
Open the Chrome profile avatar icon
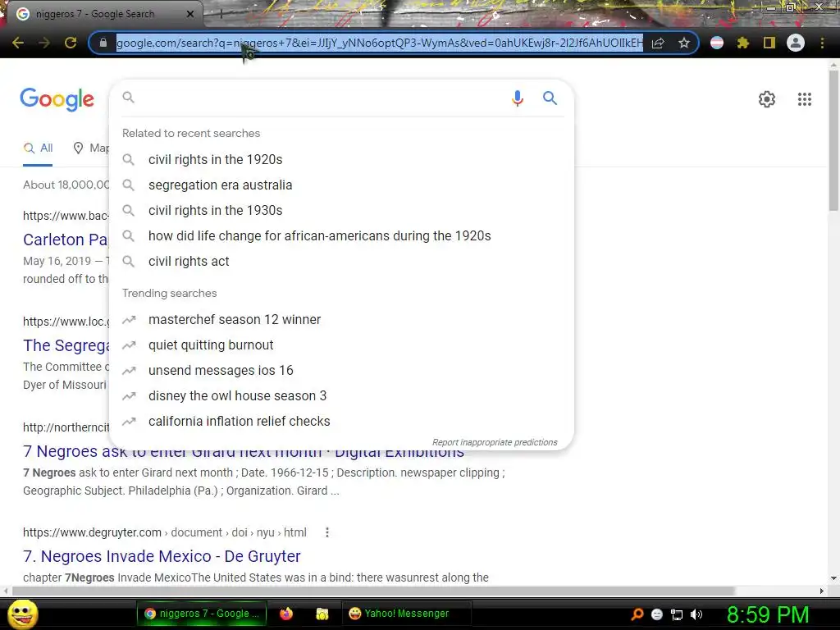796,43
